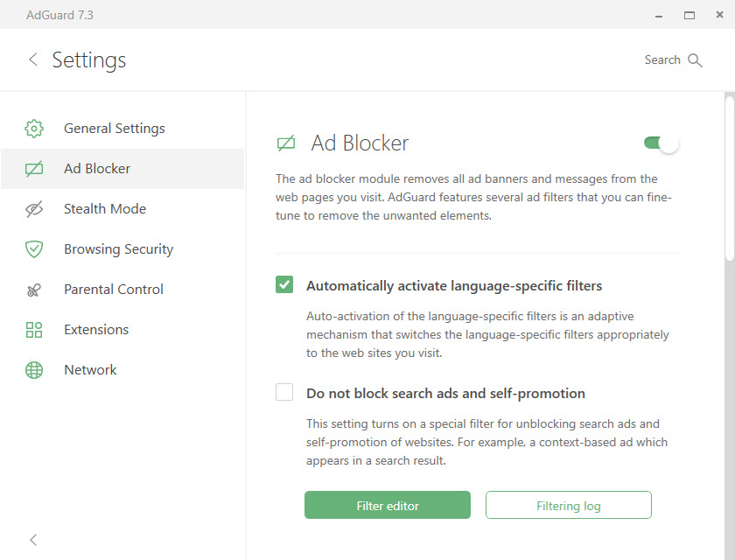The width and height of the screenshot is (735, 560).
Task: Click the Network globe icon
Action: coord(34,370)
